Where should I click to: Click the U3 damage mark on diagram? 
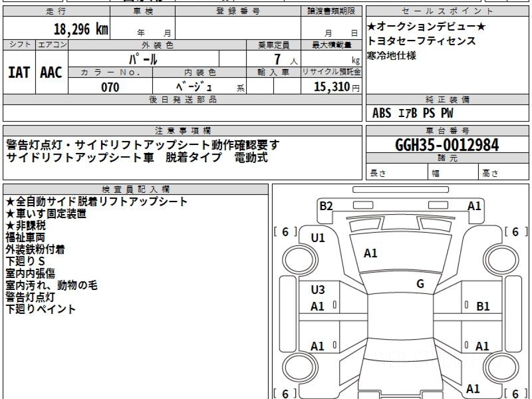click(318, 290)
